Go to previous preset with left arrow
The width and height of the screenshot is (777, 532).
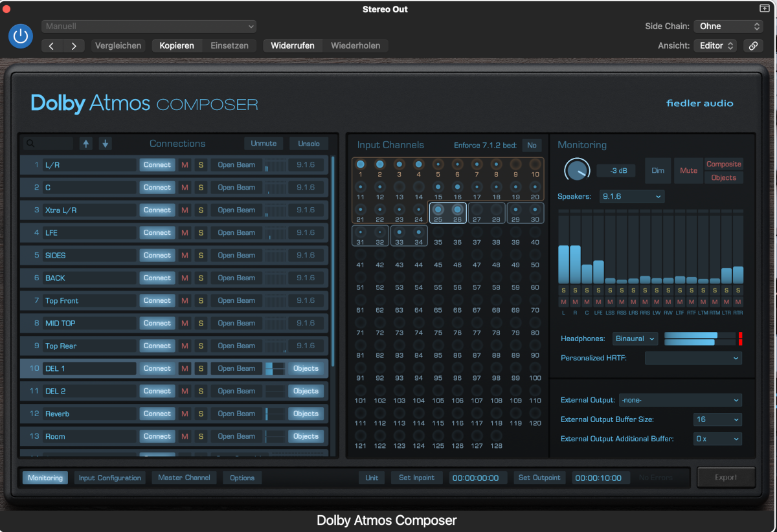[52, 46]
